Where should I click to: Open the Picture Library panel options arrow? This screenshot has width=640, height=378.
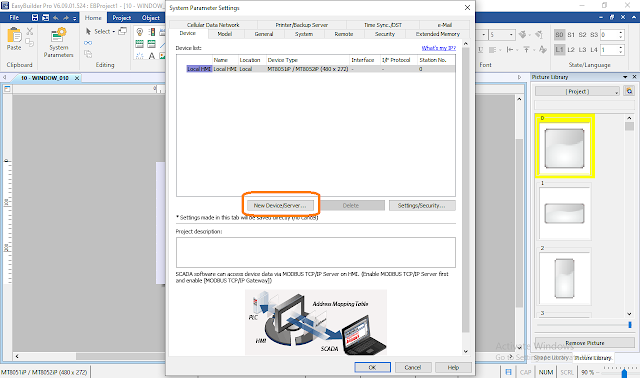(625, 77)
